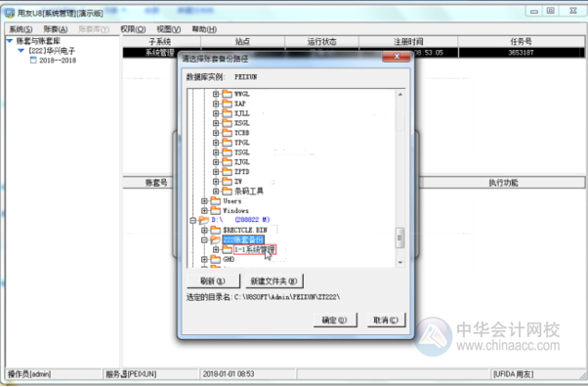Open the 系统(S) menu
588x387 pixels.
pos(21,29)
